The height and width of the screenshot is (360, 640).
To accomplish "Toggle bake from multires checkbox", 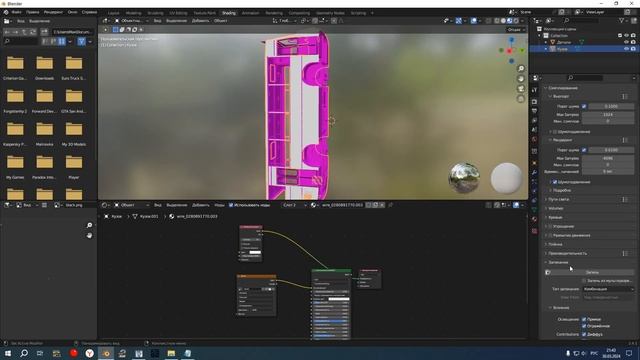I will tap(584, 281).
